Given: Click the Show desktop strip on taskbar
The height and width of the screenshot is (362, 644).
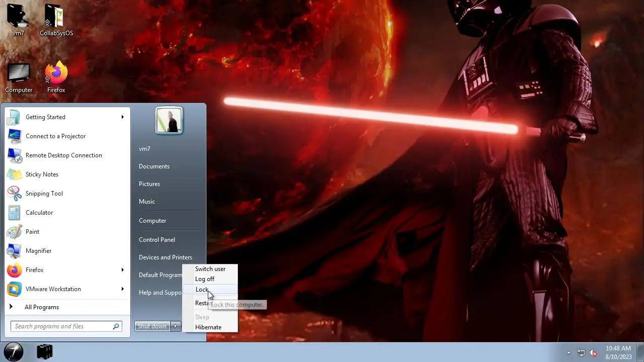Looking at the screenshot, I should [x=640, y=352].
